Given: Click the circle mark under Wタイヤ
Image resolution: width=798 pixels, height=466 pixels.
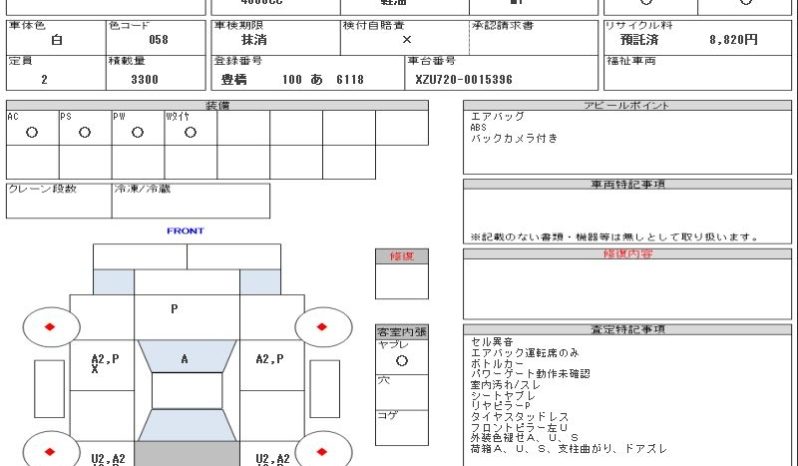Looking at the screenshot, I should click(190, 132).
